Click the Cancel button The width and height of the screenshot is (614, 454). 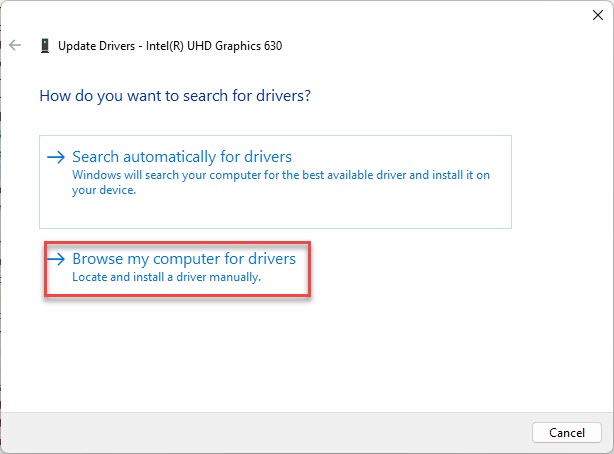567,432
